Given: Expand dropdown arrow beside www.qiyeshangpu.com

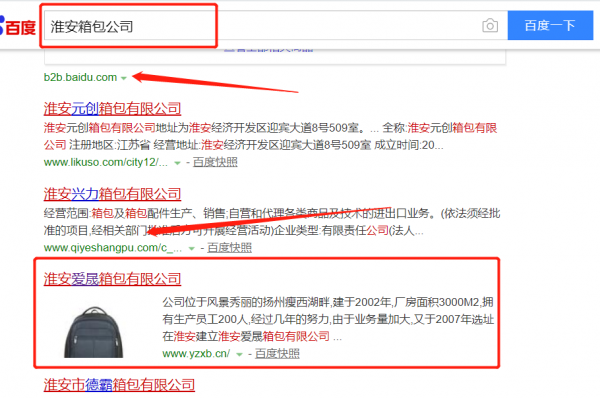Looking at the screenshot, I should (x=192, y=248).
